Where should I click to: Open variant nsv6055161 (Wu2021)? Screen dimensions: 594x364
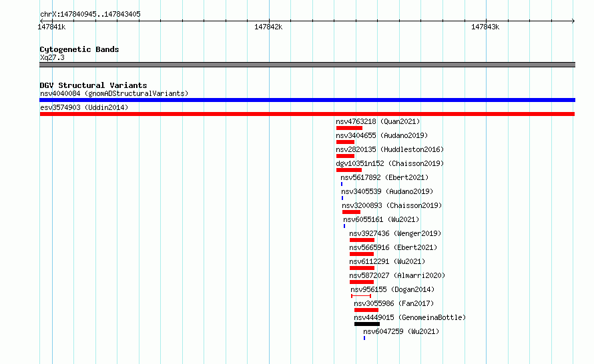381,219
